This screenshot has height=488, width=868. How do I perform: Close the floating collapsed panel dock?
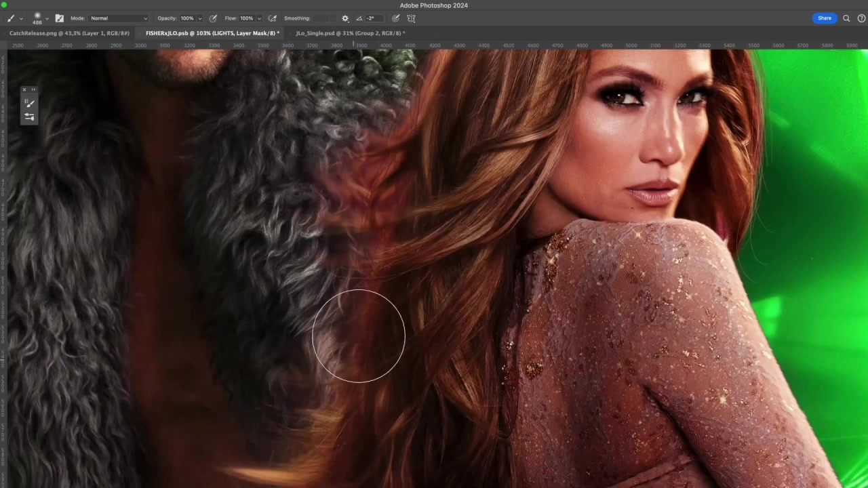24,89
